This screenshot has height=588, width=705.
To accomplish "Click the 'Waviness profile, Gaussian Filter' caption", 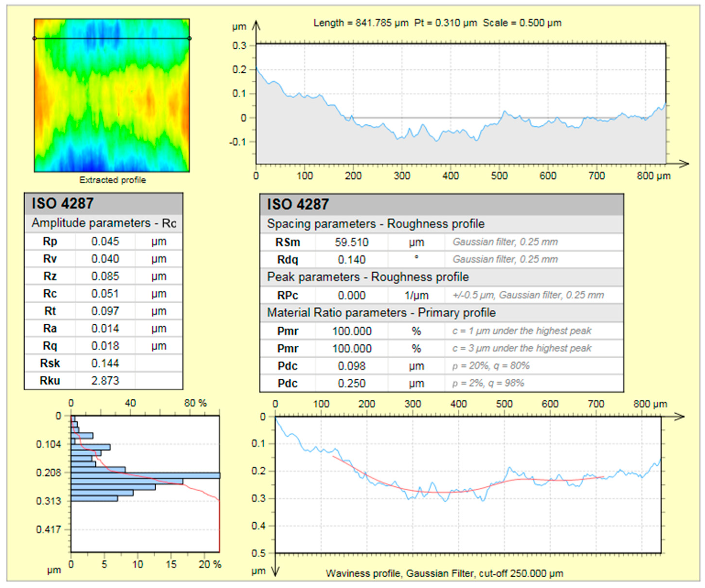I will pos(444,574).
